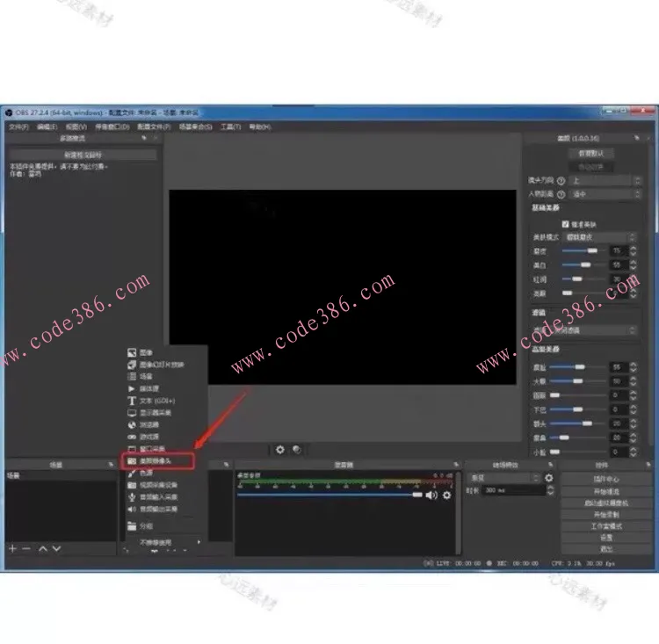
Task: Select the Text (GDI+) T icon
Action: point(132,401)
